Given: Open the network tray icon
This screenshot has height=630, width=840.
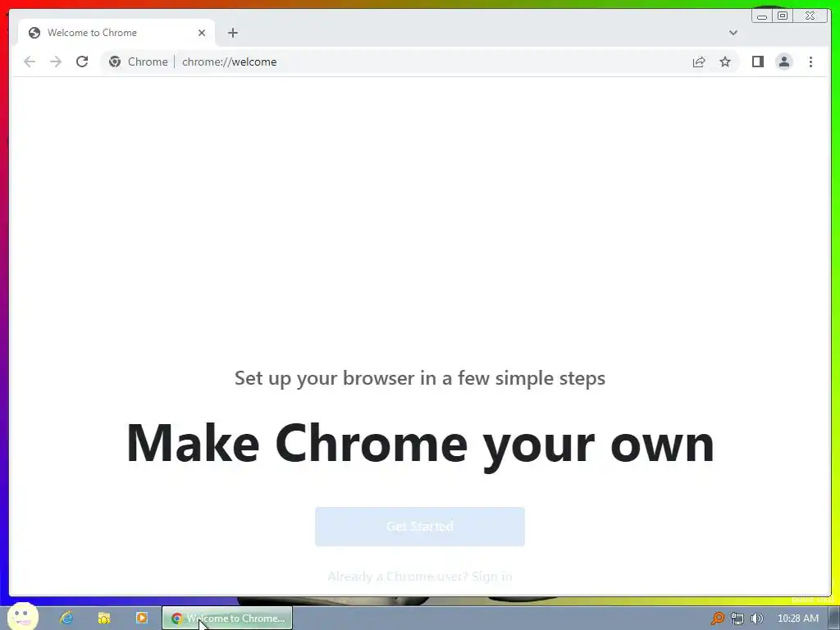Looking at the screenshot, I should (x=737, y=619).
